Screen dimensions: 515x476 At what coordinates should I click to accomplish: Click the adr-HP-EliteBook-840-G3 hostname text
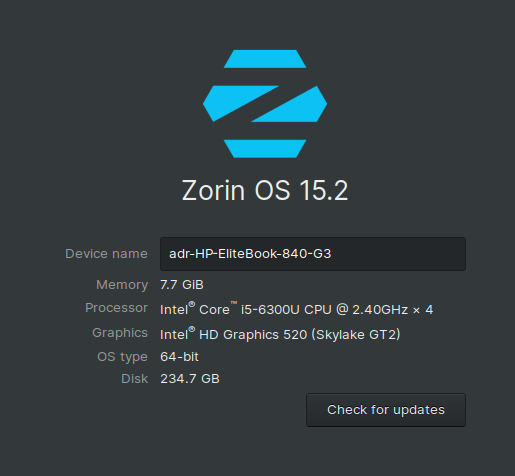[250, 254]
